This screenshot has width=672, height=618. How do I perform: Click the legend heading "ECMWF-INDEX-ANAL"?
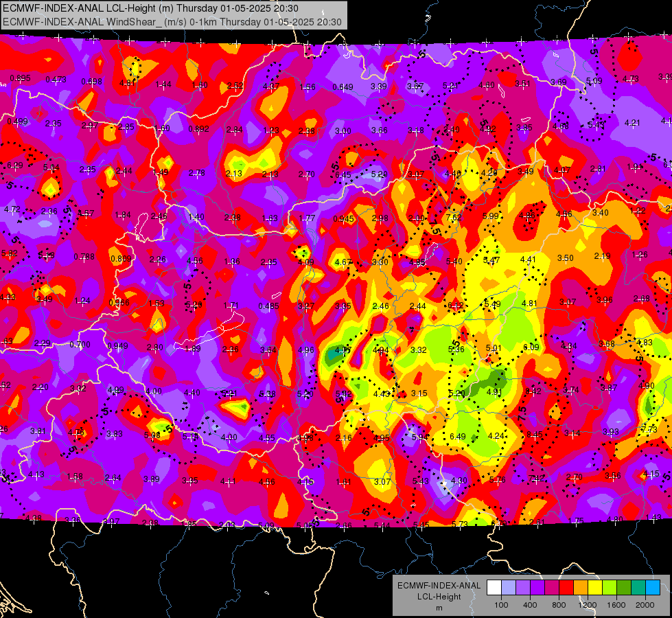click(439, 586)
